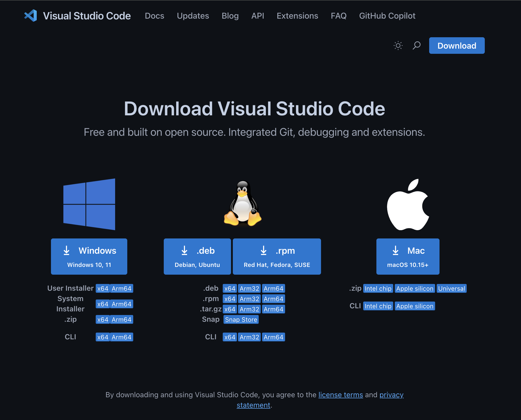Screen dimensions: 521x420
Task: Open the Updates page
Action: (x=193, y=16)
